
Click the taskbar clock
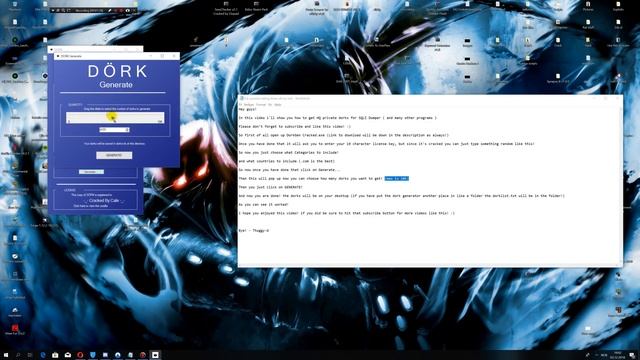pos(618,355)
